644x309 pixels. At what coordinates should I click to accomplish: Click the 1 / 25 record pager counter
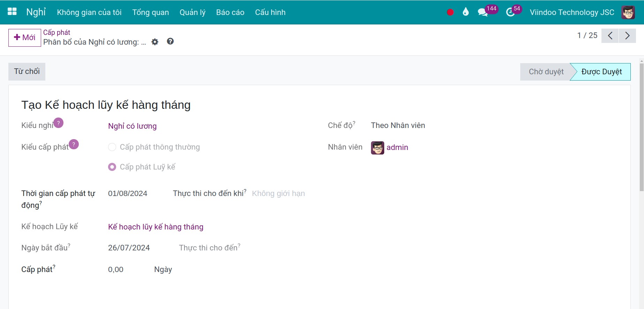587,36
